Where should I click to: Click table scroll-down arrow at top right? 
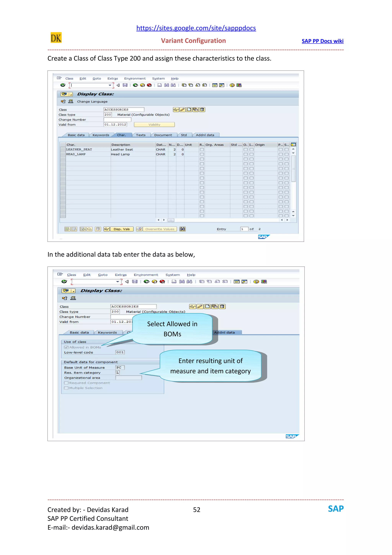coord(293,153)
